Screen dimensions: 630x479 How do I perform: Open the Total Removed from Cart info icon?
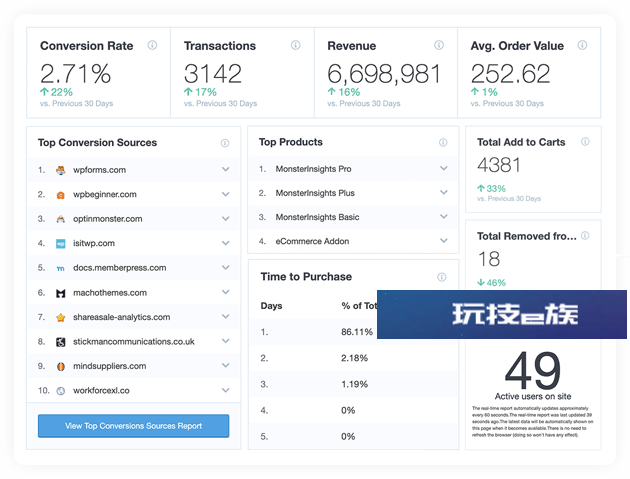coord(585,235)
